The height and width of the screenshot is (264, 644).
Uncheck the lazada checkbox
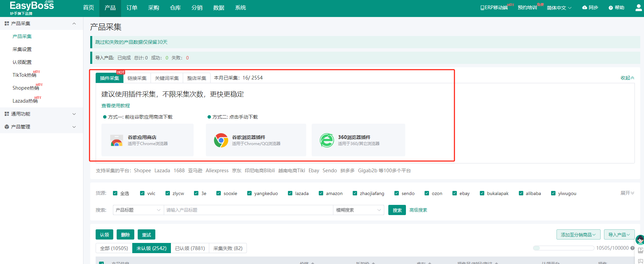point(290,193)
